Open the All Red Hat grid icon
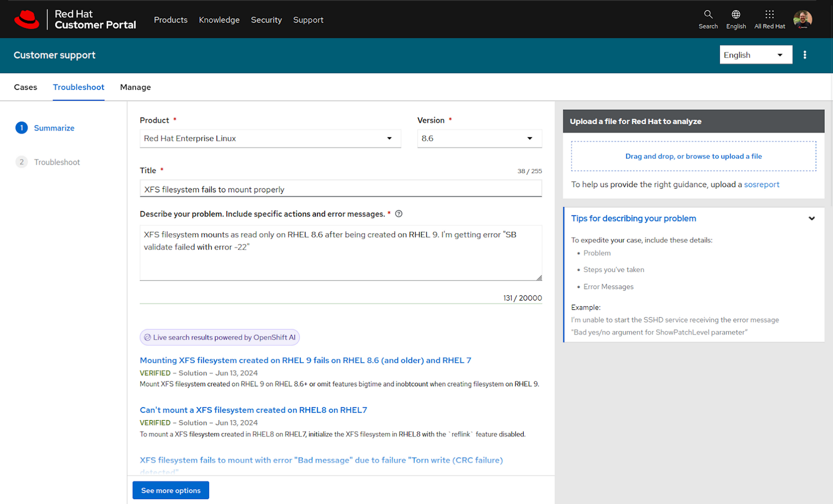 (769, 15)
